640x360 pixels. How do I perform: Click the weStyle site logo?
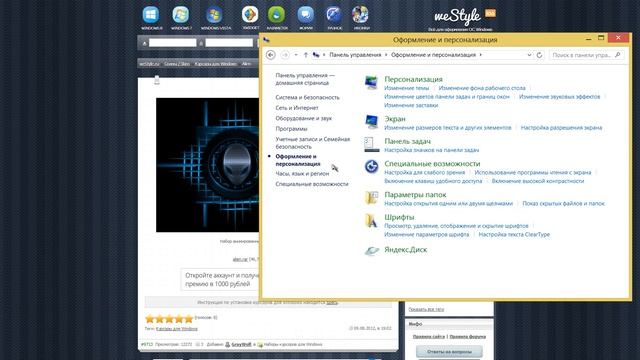coord(457,16)
